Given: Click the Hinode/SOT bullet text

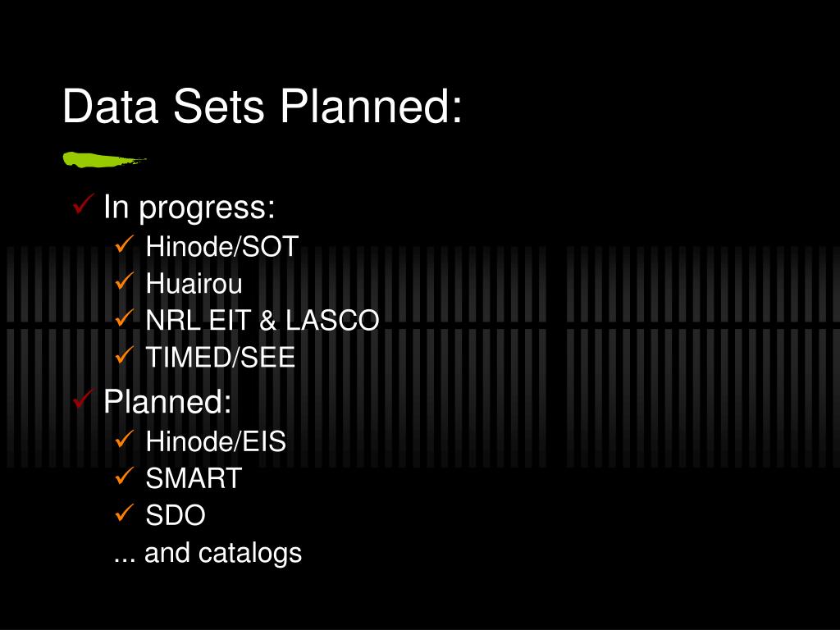Looking at the screenshot, I should pyautogui.click(x=221, y=247).
